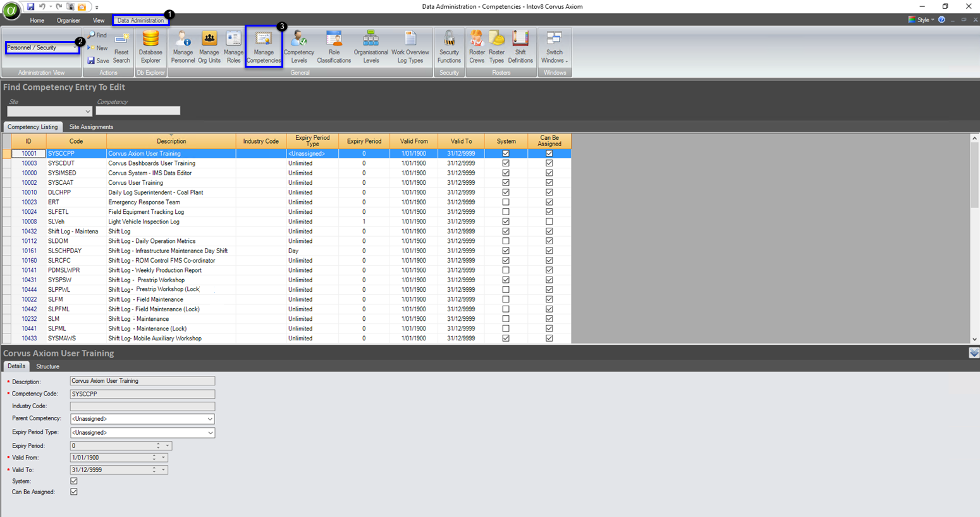Click the save icon in quick access toolbar
Viewport: 980px width, 517px height.
(x=30, y=7)
